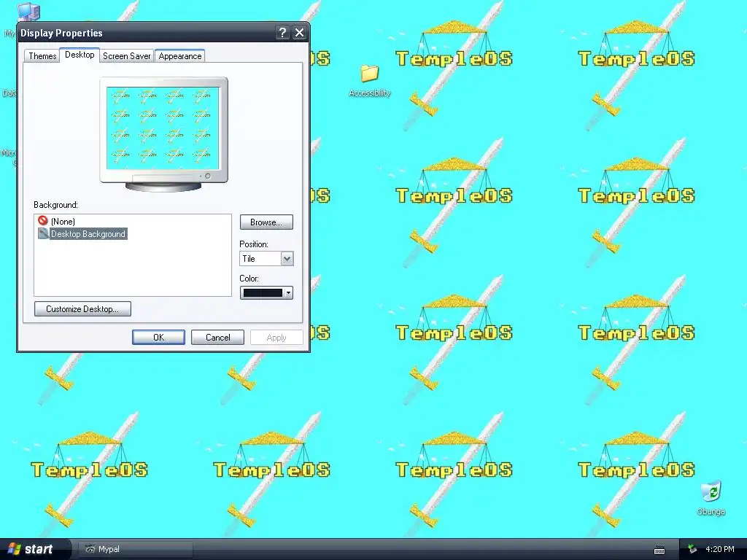Click the 4:20 PM clock in tray
747x560 pixels.
tap(719, 549)
